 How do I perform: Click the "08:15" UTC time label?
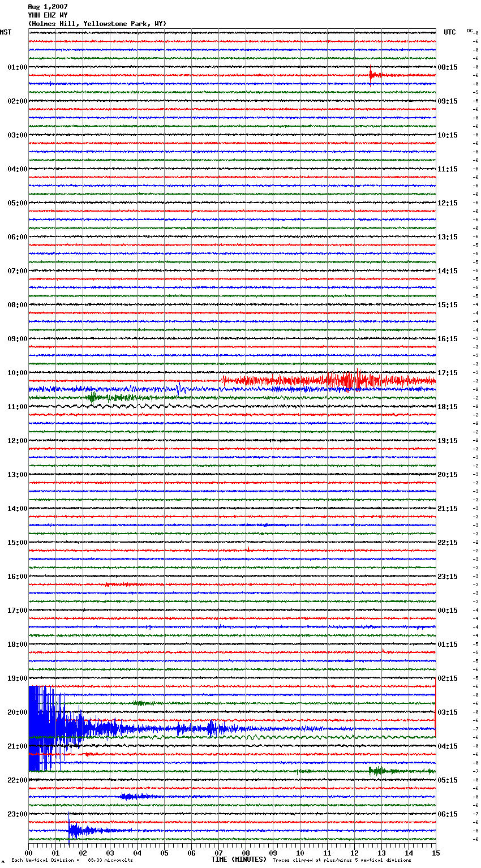448,67
